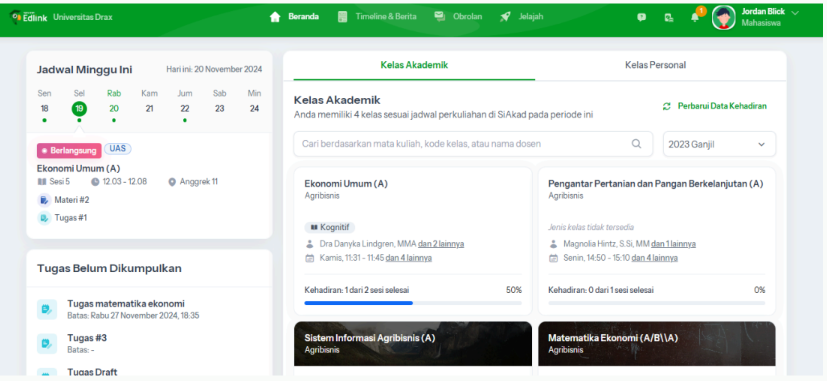Click the 12.03 - 12.08 clock icon

[95, 182]
